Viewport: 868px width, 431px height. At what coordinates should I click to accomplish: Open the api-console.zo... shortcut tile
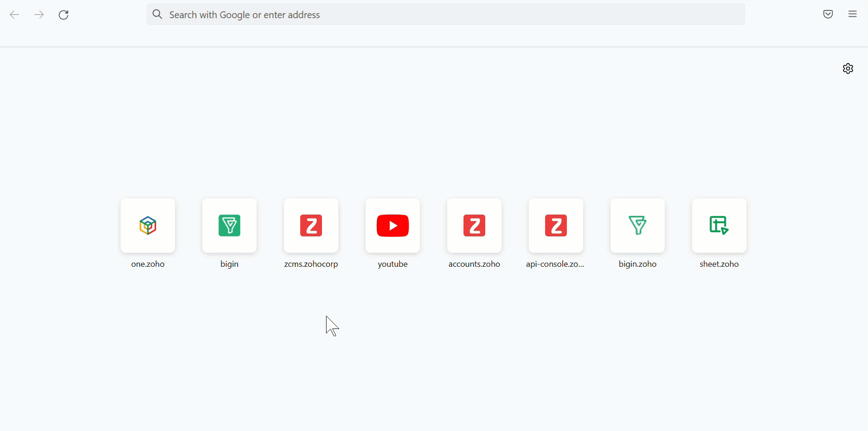point(556,225)
